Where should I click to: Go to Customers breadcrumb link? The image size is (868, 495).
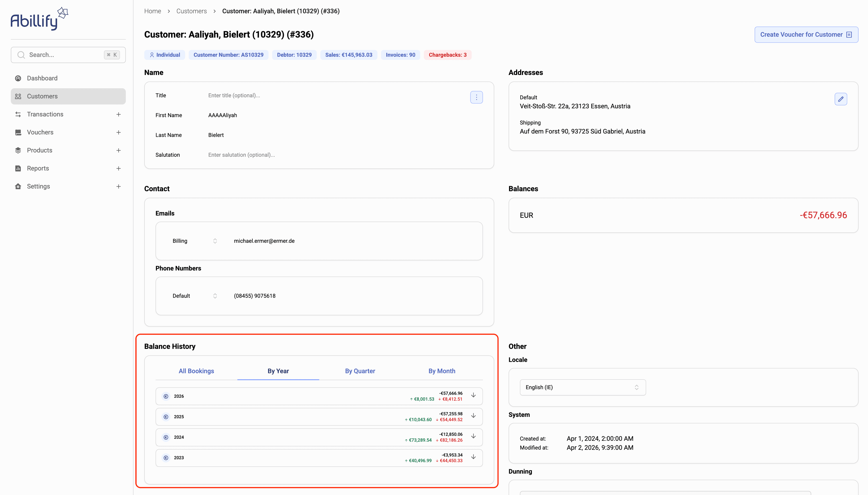point(191,11)
